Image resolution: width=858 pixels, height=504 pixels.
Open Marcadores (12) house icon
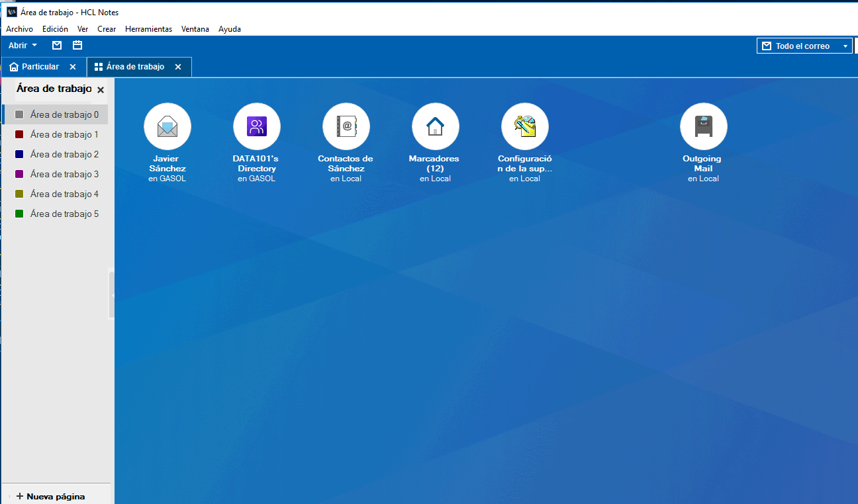point(436,126)
